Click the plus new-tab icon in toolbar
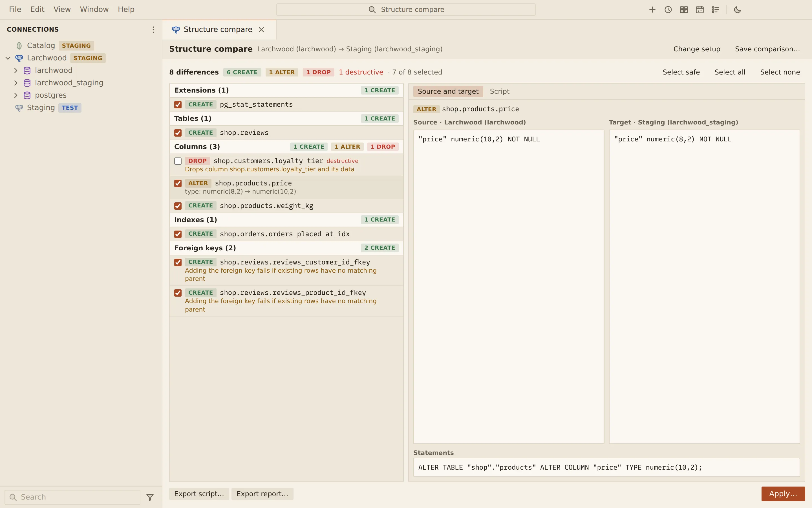The width and height of the screenshot is (812, 508). click(x=652, y=10)
